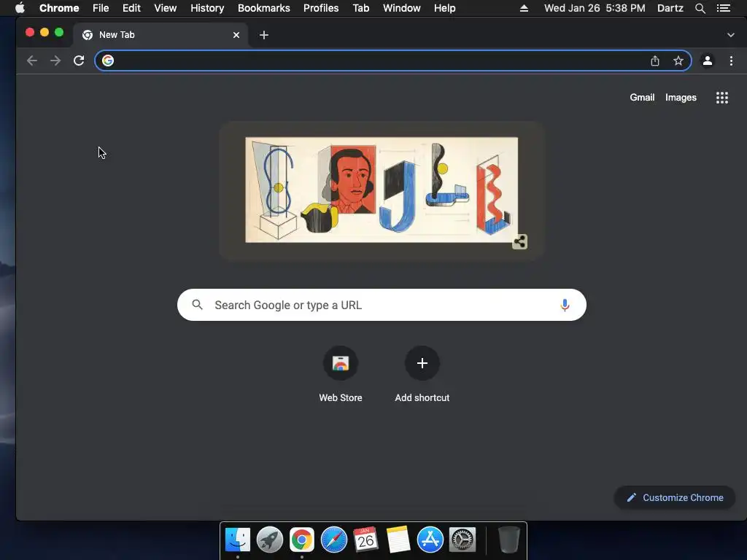Open the Chrome application menu
This screenshot has width=747, height=560.
point(59,8)
